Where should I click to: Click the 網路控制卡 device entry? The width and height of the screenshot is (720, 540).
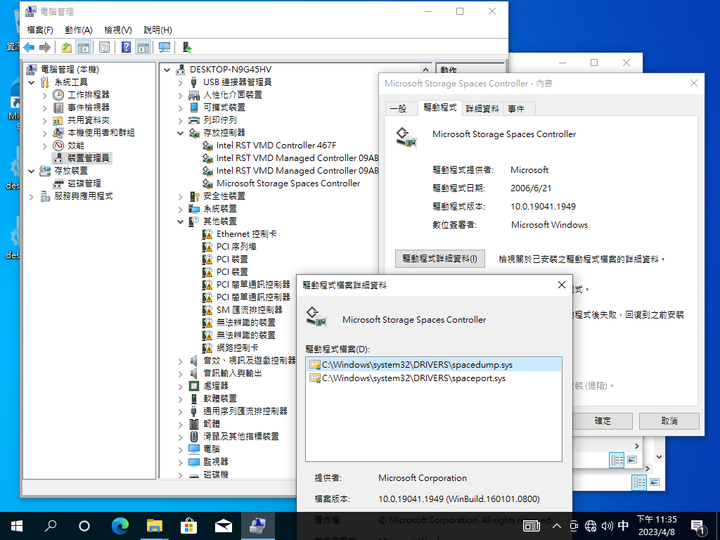pyautogui.click(x=237, y=348)
